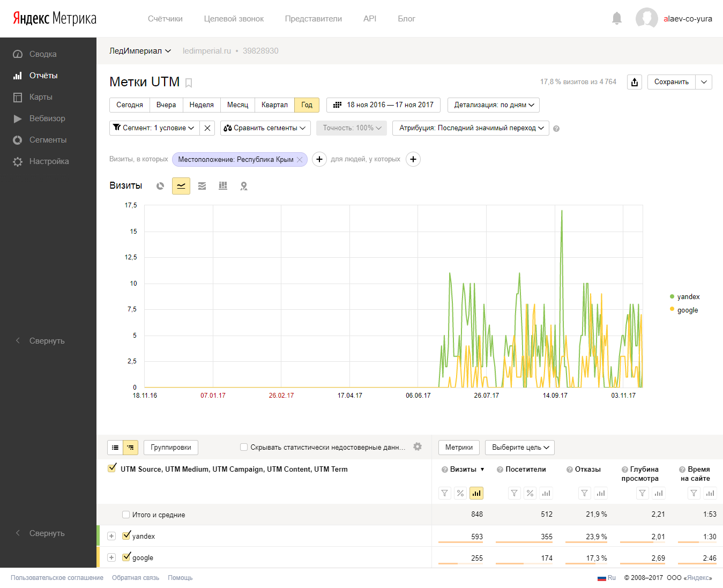
Task: Open the date range picker
Action: 383,105
